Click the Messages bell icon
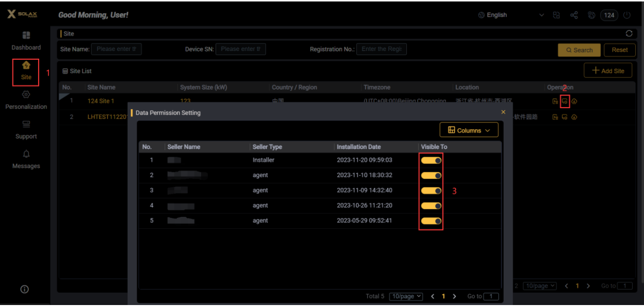This screenshot has width=644, height=307. coord(26,154)
